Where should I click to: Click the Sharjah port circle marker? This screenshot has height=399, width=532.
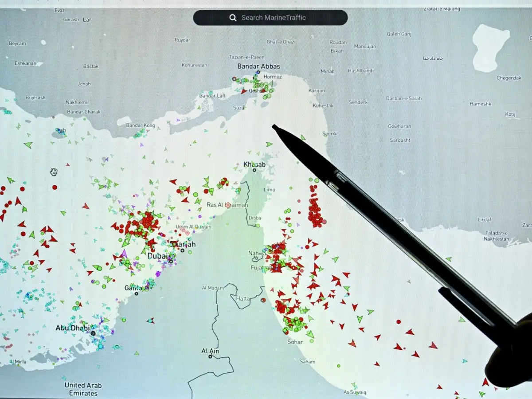pos(182,250)
